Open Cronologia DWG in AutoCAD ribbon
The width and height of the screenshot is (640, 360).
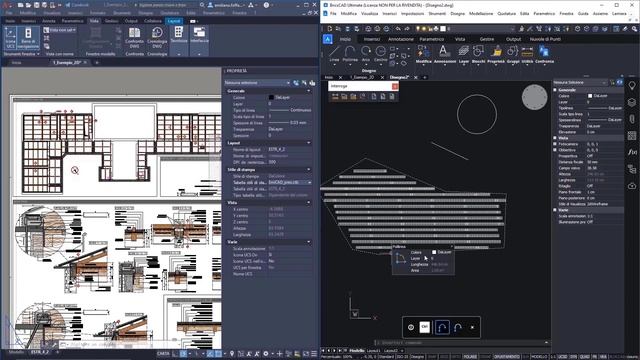157,38
